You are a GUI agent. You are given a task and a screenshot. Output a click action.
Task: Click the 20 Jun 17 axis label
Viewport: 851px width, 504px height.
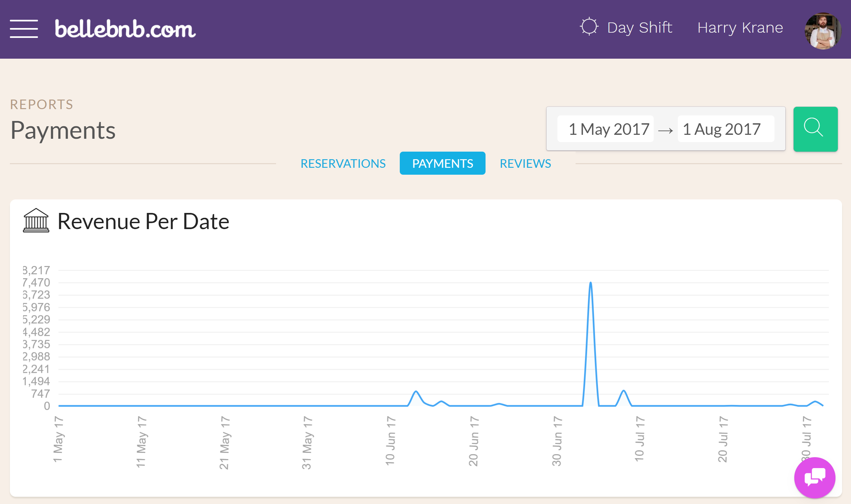(x=473, y=441)
